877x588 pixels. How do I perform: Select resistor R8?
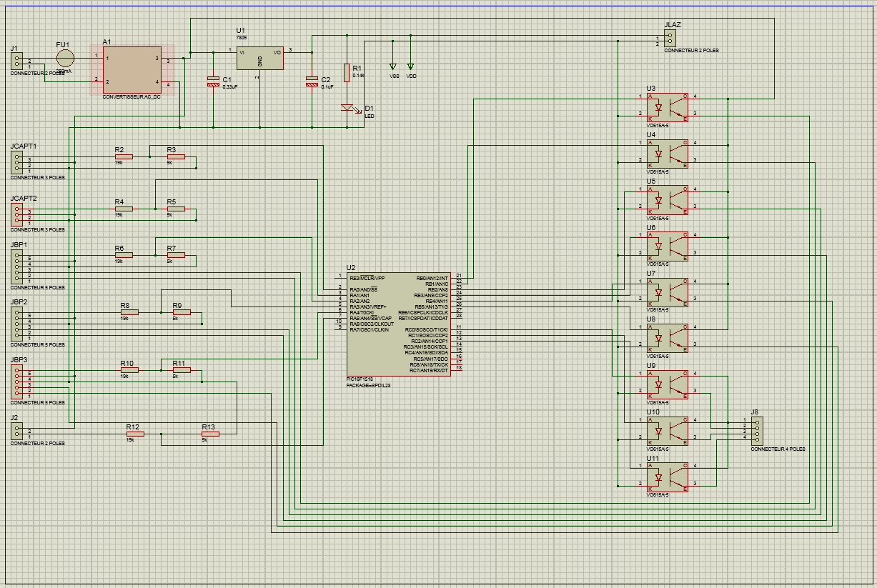tap(129, 312)
